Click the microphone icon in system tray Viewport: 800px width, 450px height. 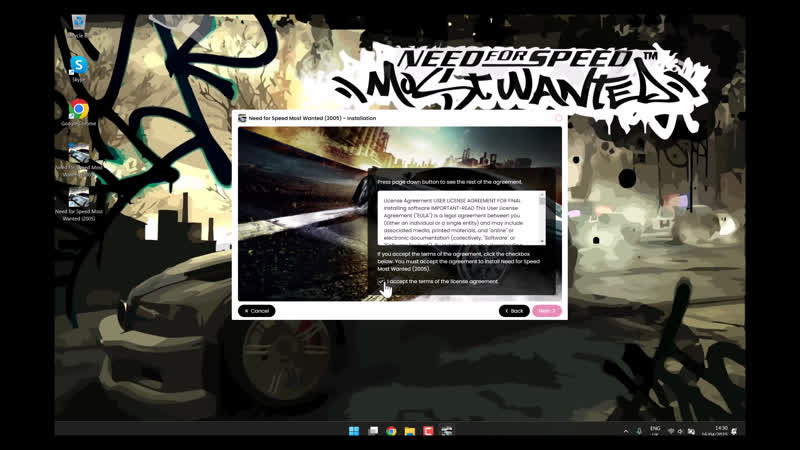[x=639, y=432]
